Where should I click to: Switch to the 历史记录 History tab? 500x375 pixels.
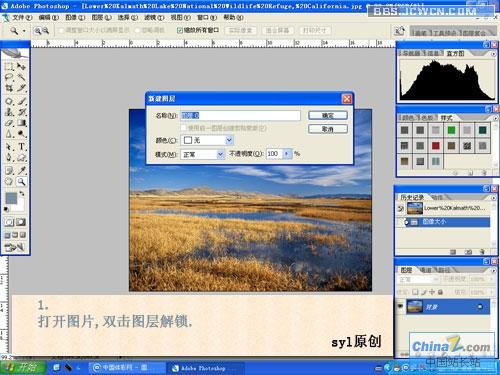tap(412, 197)
